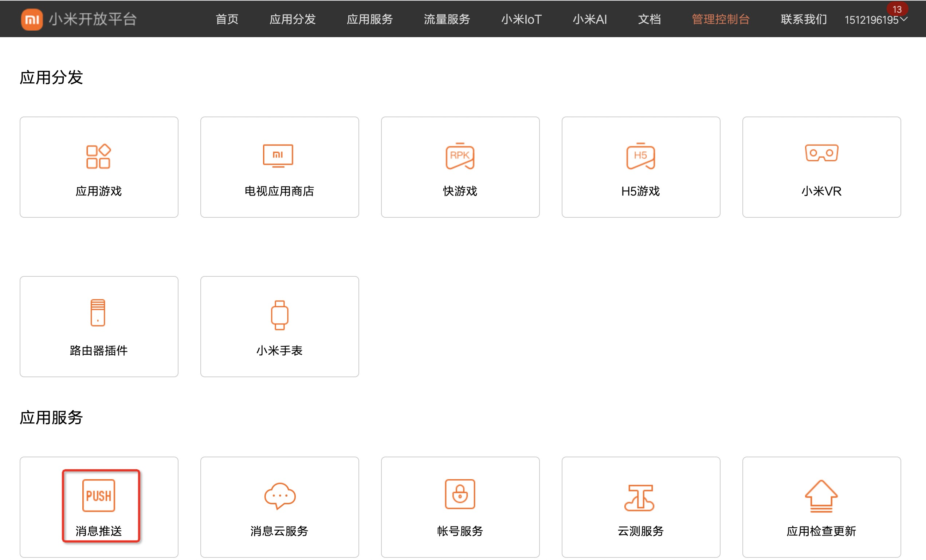
Task: Click the 小米VR card label
Action: [821, 191]
